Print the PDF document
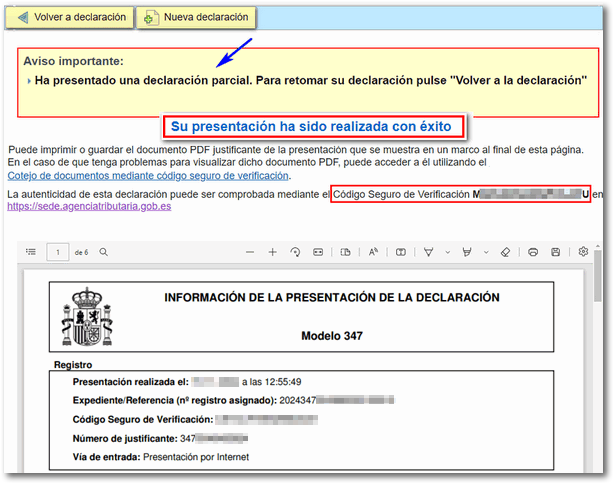The height and width of the screenshot is (484, 614). (x=533, y=252)
